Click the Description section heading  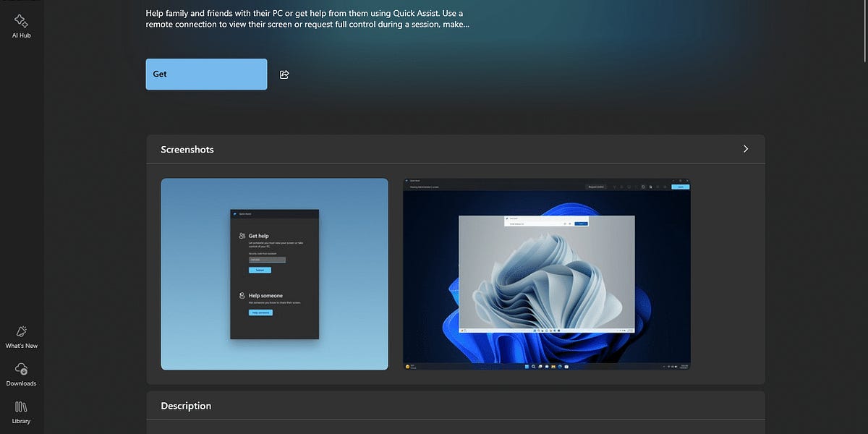186,406
